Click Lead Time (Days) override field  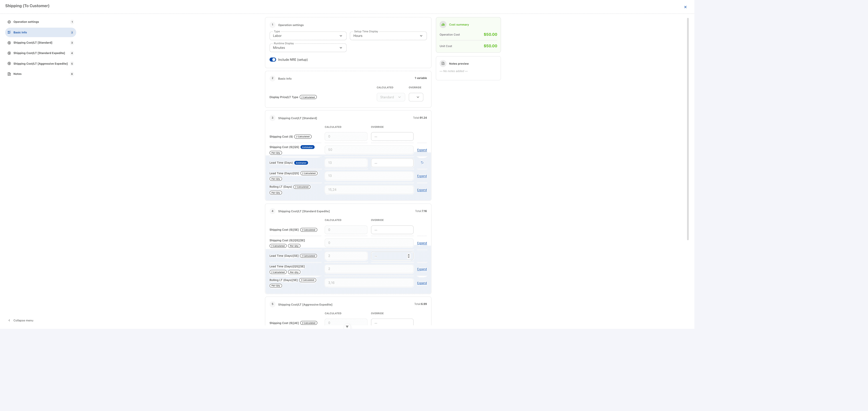(x=392, y=163)
